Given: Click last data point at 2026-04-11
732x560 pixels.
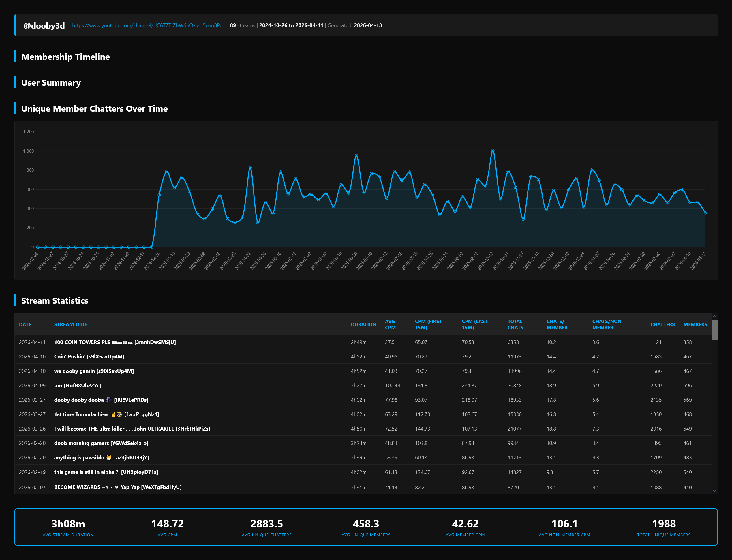Looking at the screenshot, I should point(705,213).
